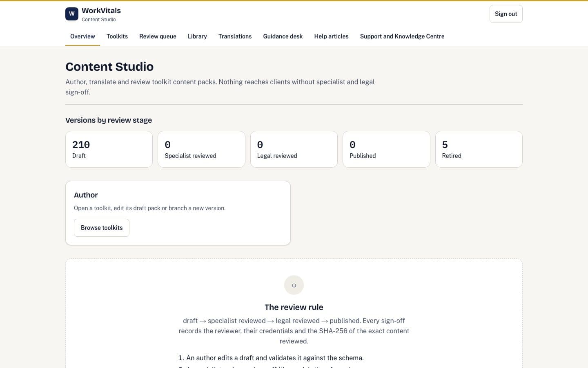Click the circle icon above The review rule
This screenshot has width=588, height=368.
294,285
